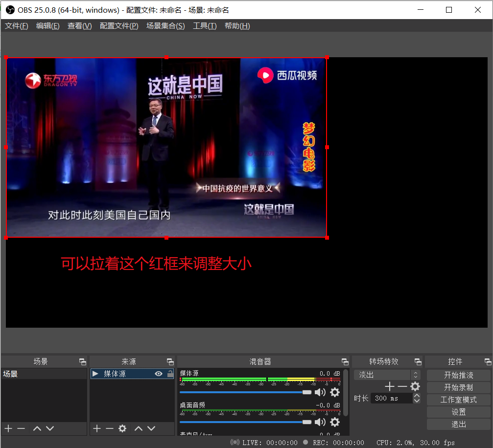Image resolution: width=493 pixels, height=448 pixels.
Task: Mute 媒体源 audio speaker icon
Action: pyautogui.click(x=320, y=392)
